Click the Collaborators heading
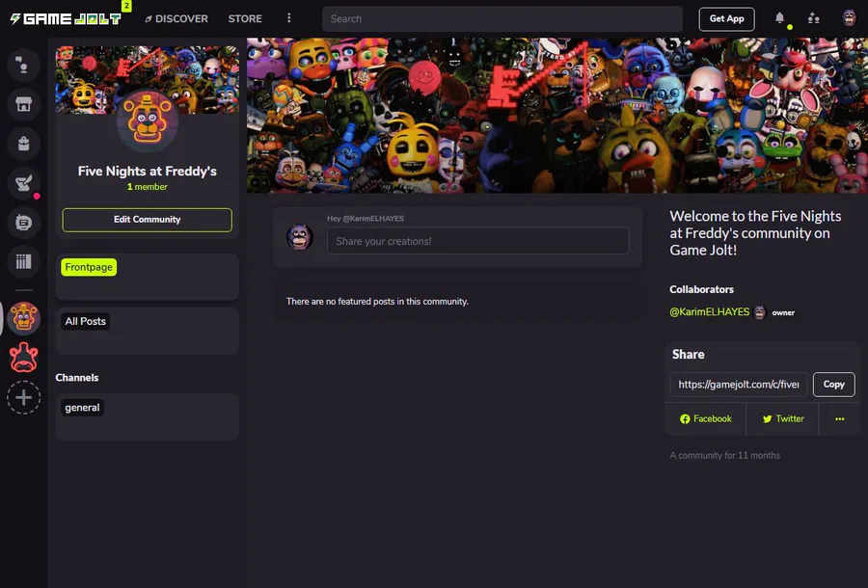Screen dimensions: 868x588 [x=701, y=289]
